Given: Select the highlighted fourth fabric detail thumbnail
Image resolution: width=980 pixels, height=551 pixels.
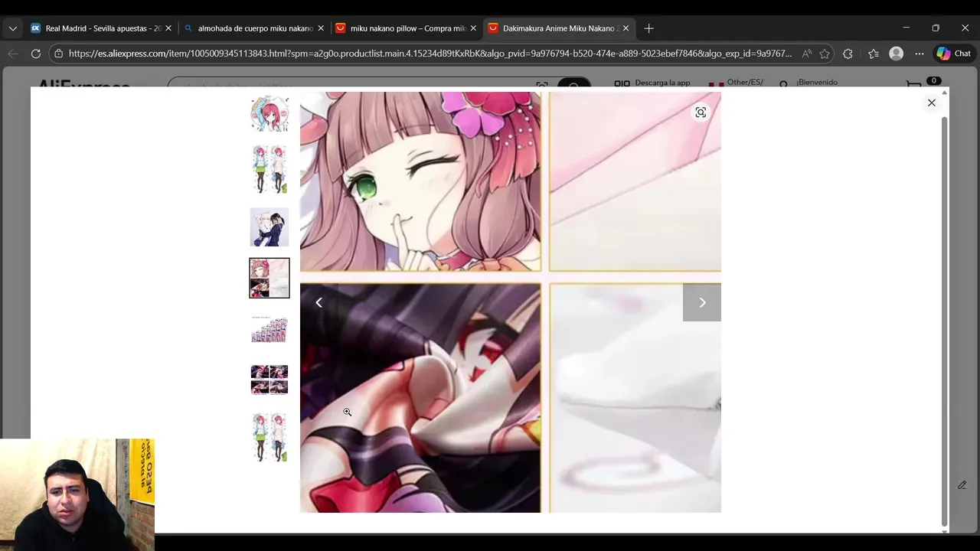Looking at the screenshot, I should pyautogui.click(x=269, y=278).
